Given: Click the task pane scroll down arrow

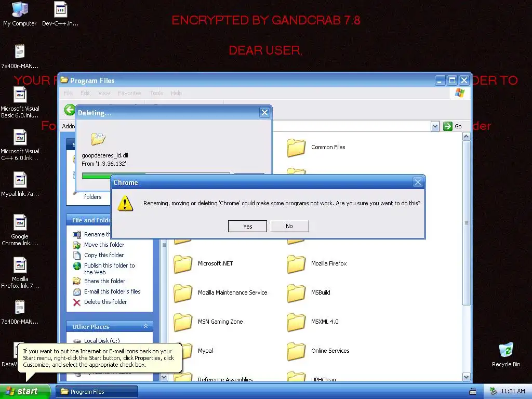Looking at the screenshot, I should [x=164, y=377].
